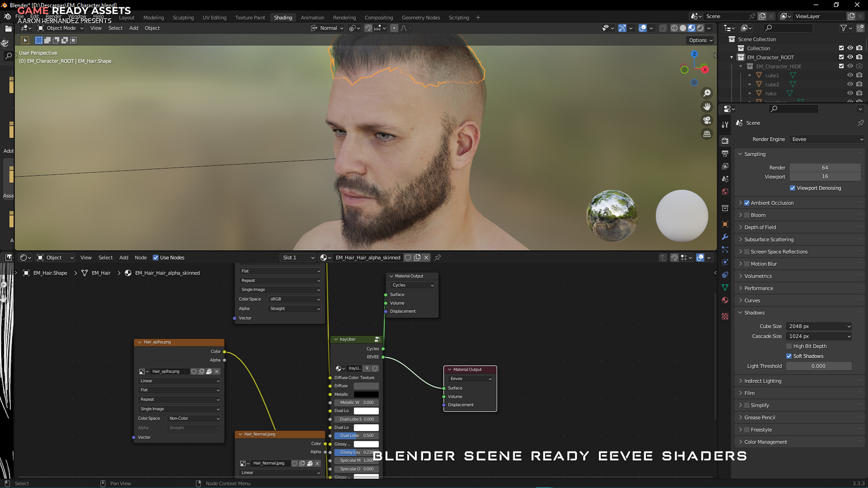Switch to the UV Editing workspace tab
This screenshot has height=488, width=868.
tap(214, 17)
